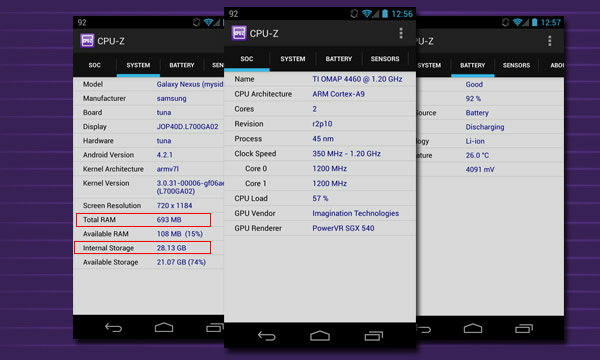This screenshot has height=360, width=600.
Task: Tap the CPU-Z app icon in left screen
Action: point(87,41)
